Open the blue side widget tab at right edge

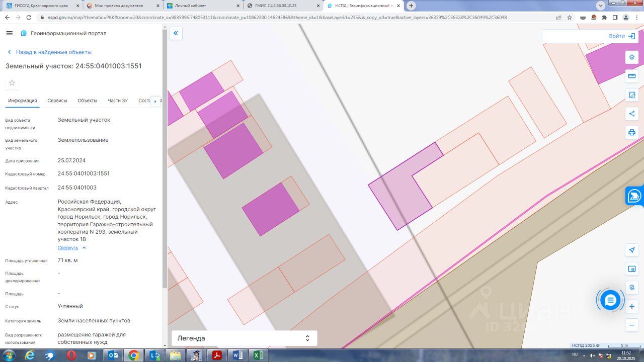point(635,196)
